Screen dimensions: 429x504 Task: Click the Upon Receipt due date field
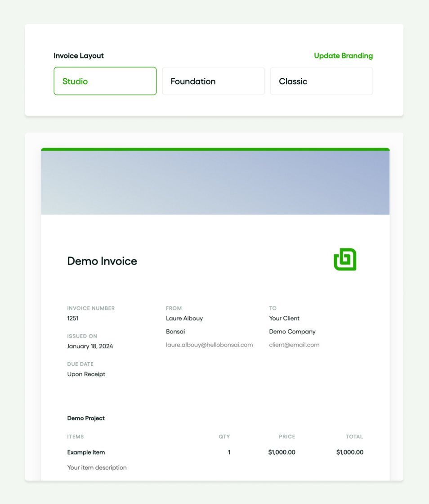(86, 374)
